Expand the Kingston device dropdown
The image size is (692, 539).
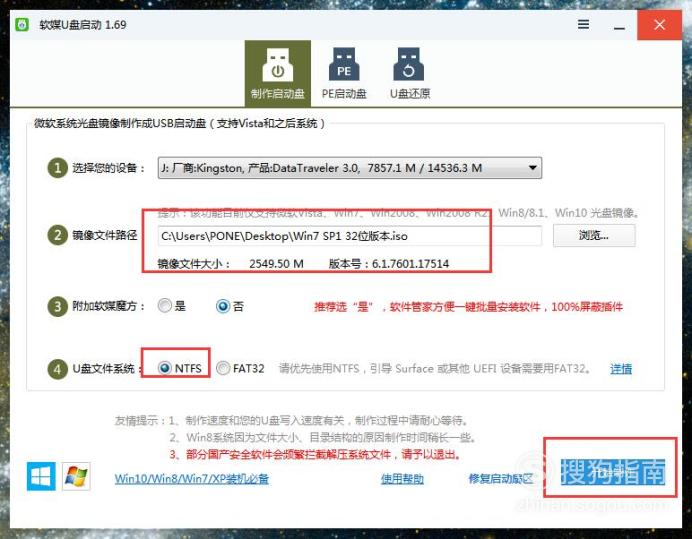[x=350, y=168]
